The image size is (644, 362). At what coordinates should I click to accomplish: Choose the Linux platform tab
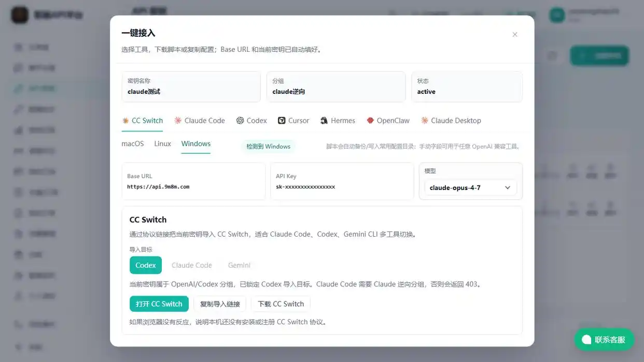(x=162, y=144)
